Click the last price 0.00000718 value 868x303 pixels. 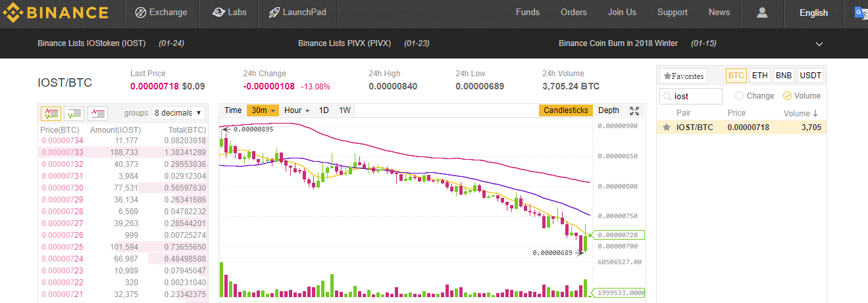[x=155, y=86]
